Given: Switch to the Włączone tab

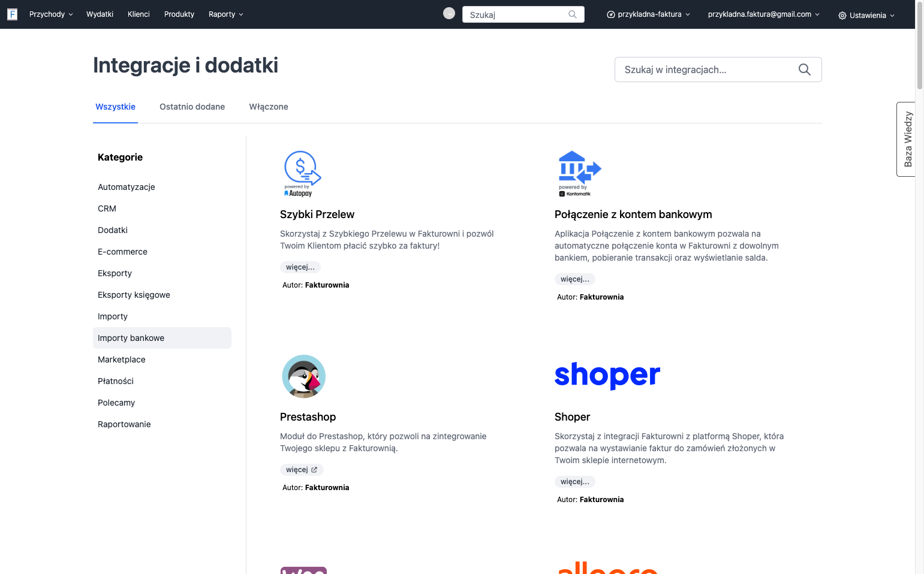Looking at the screenshot, I should point(269,107).
